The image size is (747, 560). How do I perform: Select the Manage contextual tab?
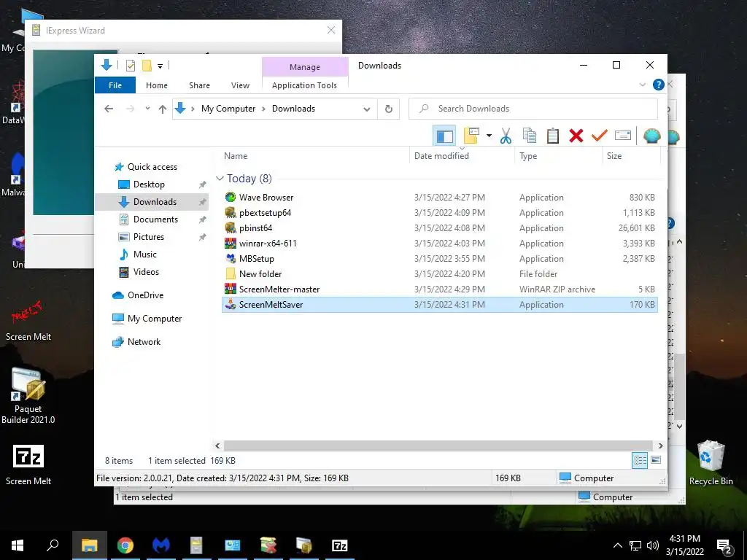pos(305,67)
